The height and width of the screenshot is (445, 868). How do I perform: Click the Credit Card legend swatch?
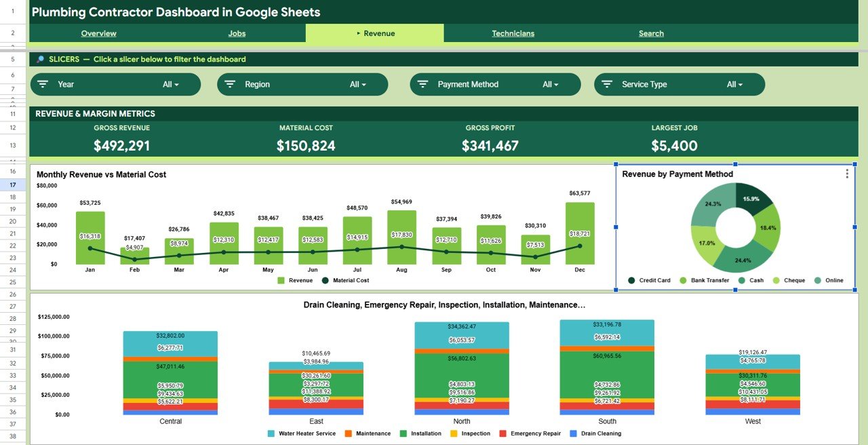632,280
